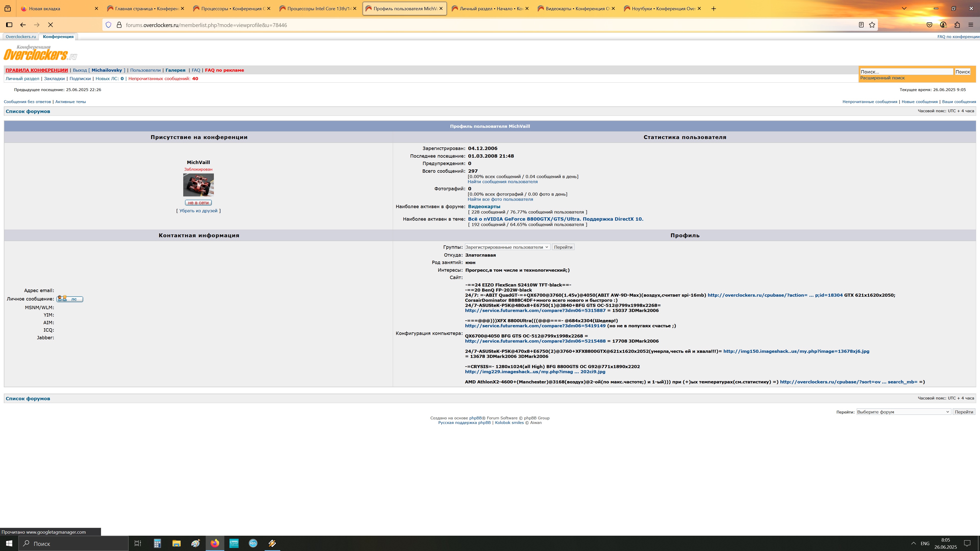The width and height of the screenshot is (980, 551).
Task: Click the bookmark star icon in address bar
Action: (x=872, y=25)
